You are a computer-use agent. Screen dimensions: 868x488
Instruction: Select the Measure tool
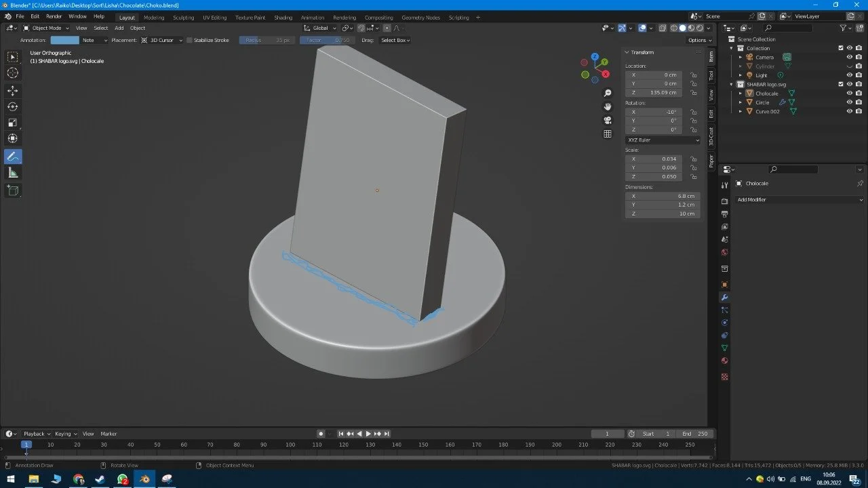13,173
